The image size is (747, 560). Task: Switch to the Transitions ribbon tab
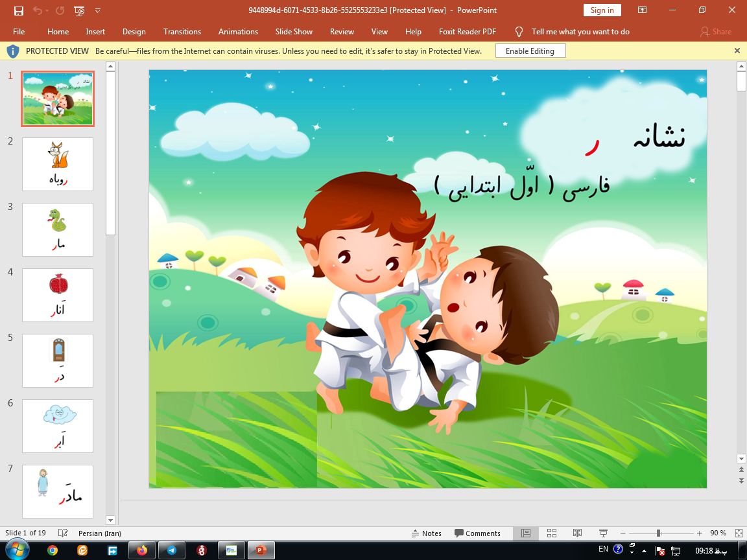pos(182,31)
